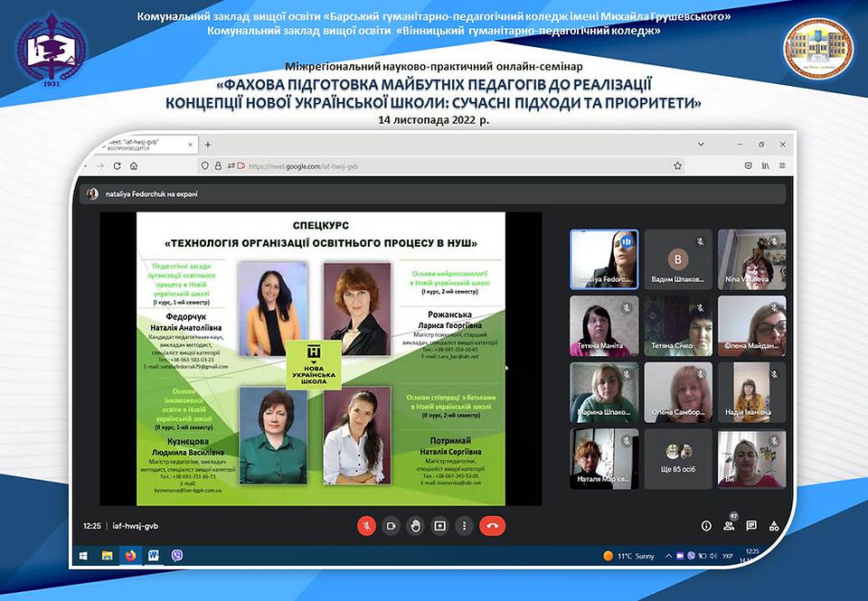Bookmark this page with the star

tap(677, 165)
